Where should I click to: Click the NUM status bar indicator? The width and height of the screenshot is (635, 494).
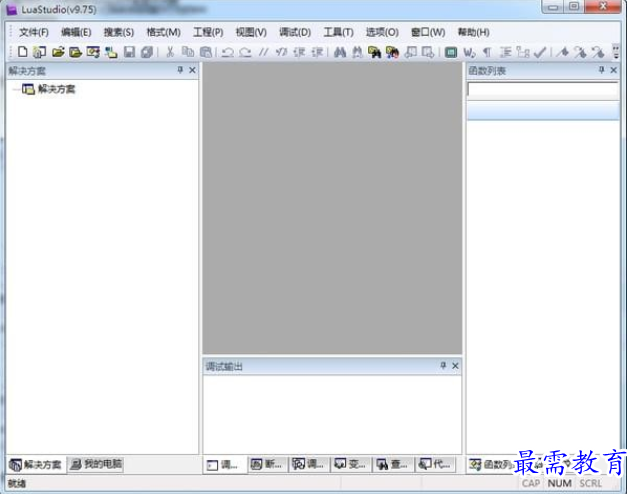[559, 483]
